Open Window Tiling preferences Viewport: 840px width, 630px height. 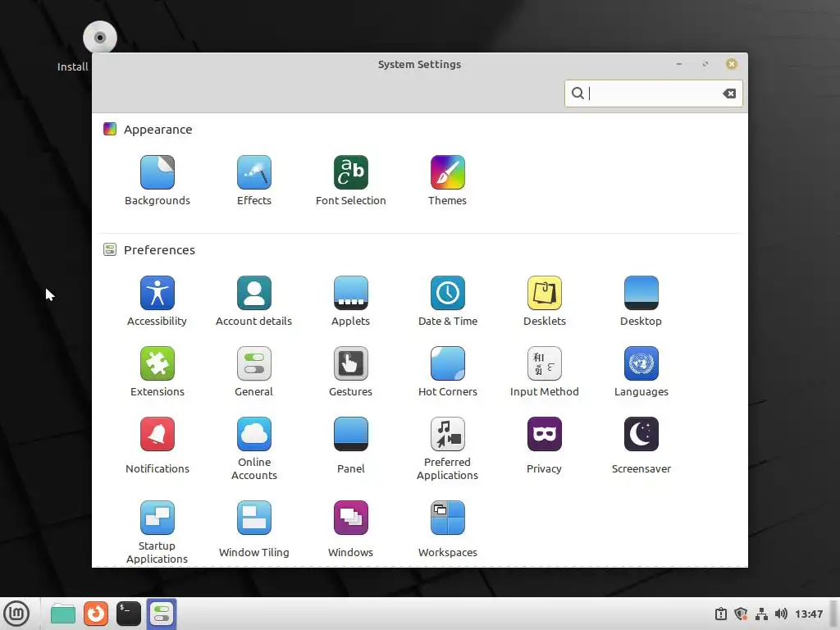(x=254, y=529)
